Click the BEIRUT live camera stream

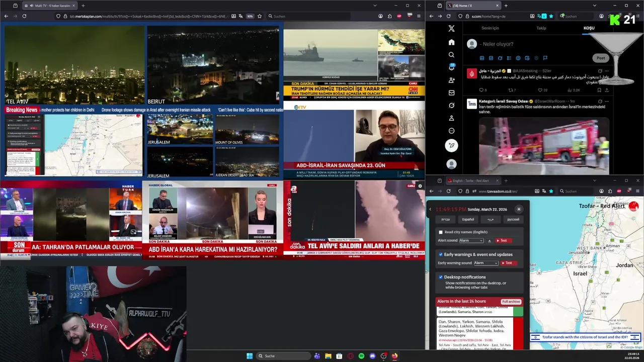pyautogui.click(x=213, y=65)
